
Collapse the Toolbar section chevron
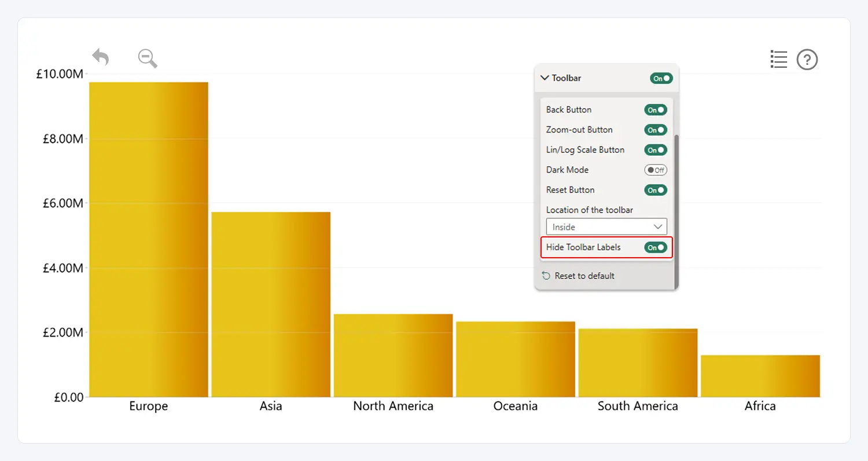pyautogui.click(x=545, y=78)
